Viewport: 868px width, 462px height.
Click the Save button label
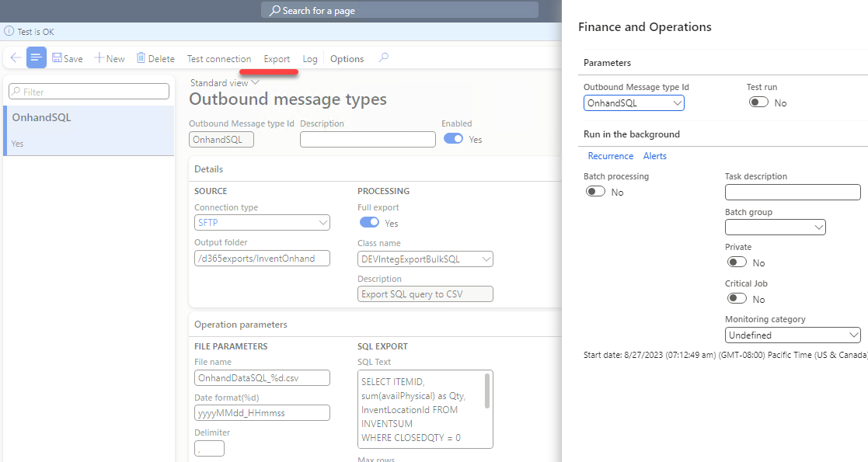tap(73, 59)
